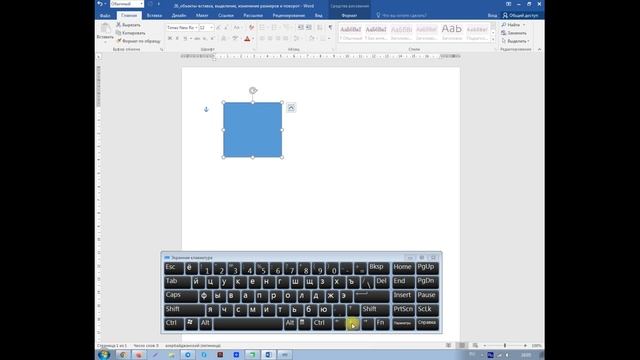Click the anchor icon left of shape

tap(206, 109)
